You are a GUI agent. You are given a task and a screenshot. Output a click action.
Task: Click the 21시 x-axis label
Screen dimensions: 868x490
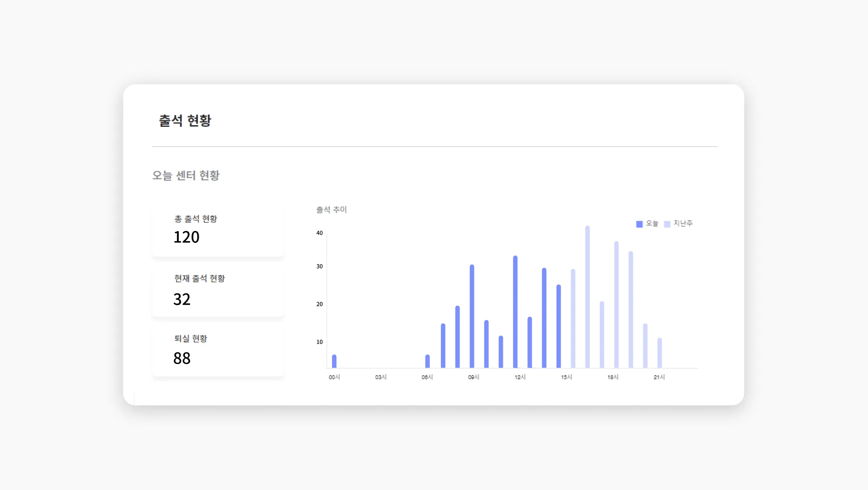coord(659,377)
